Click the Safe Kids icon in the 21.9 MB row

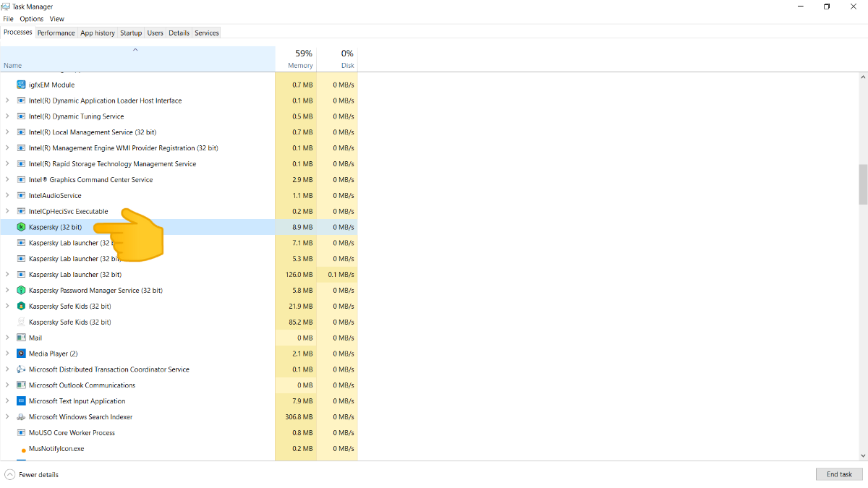[x=21, y=306]
